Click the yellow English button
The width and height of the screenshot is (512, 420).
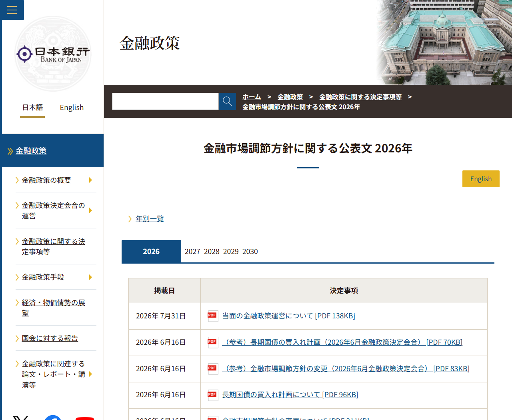pos(481,179)
